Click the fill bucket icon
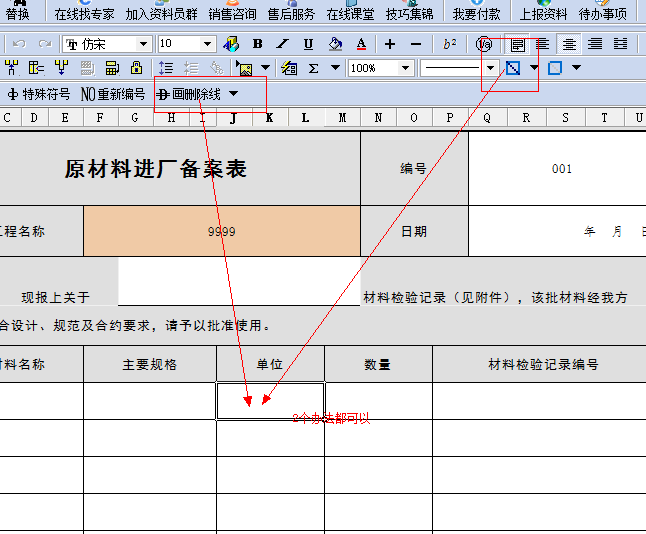The width and height of the screenshot is (646, 534). (x=335, y=44)
